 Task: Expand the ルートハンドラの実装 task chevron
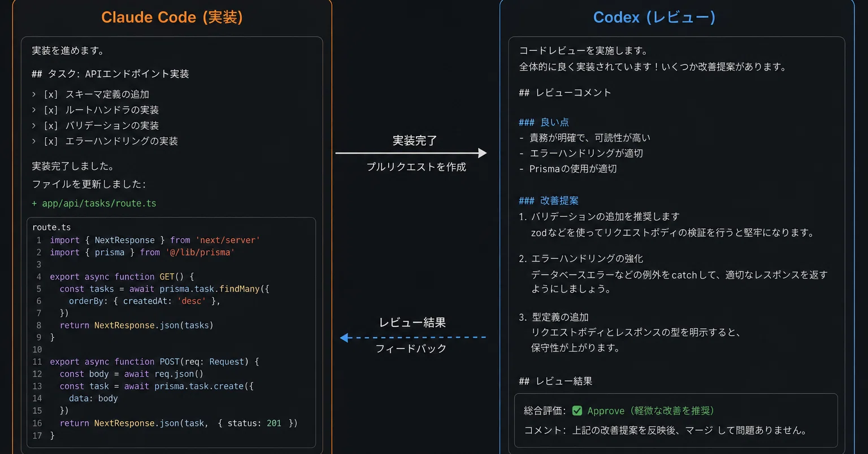click(34, 110)
